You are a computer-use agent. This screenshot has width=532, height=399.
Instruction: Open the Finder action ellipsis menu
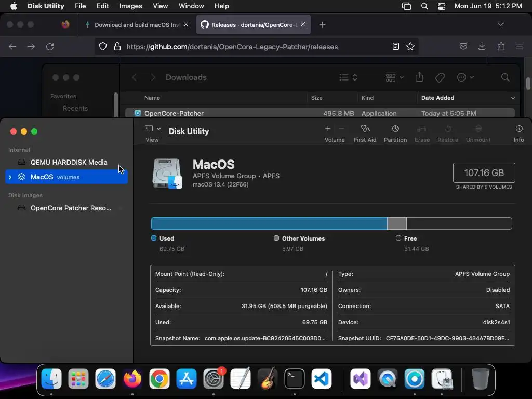465,77
